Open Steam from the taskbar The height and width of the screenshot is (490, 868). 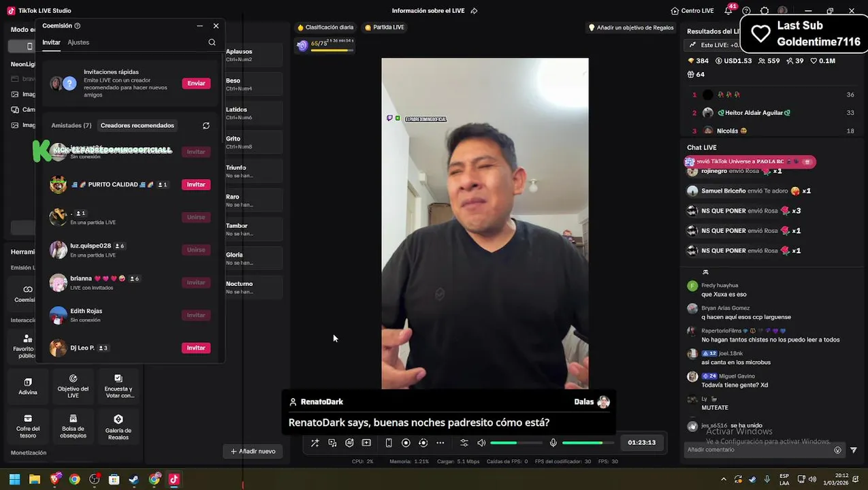click(134, 480)
